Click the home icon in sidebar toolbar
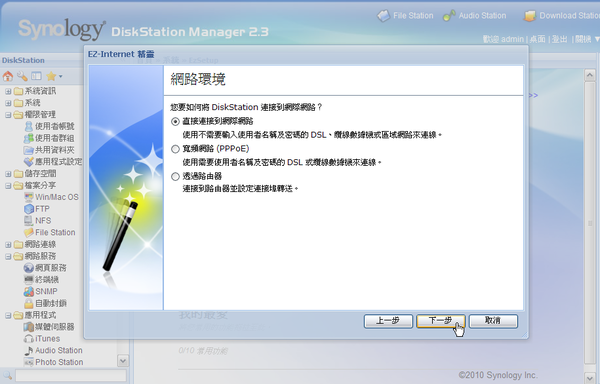Viewport: 600px width, 384px height. point(8,76)
